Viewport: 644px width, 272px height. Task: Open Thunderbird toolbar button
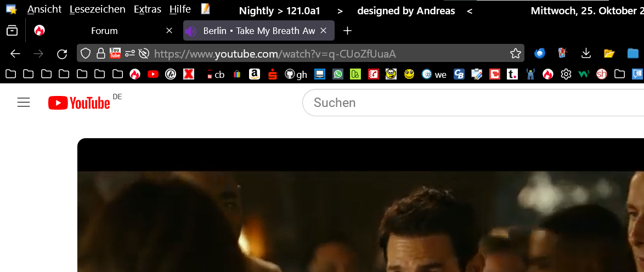(x=539, y=53)
